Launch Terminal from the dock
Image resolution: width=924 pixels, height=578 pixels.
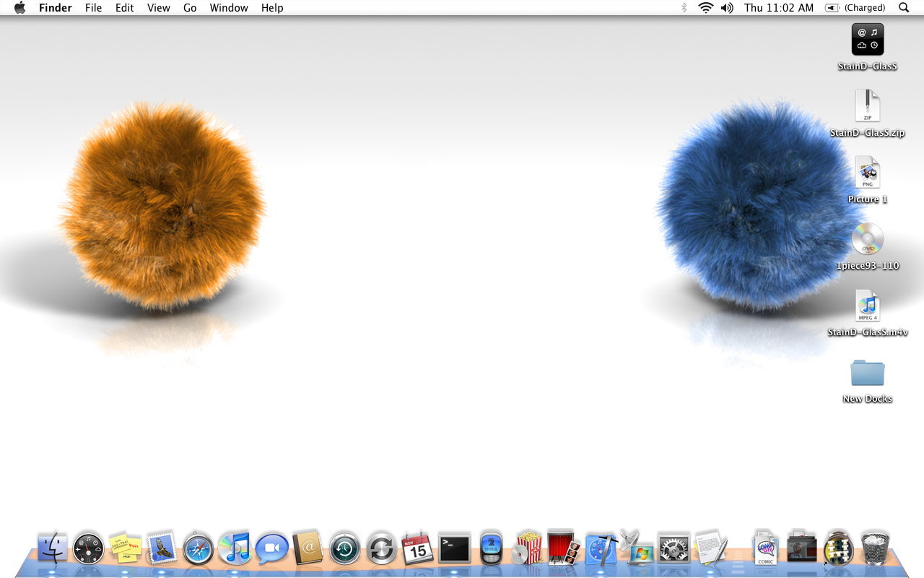tap(455, 549)
